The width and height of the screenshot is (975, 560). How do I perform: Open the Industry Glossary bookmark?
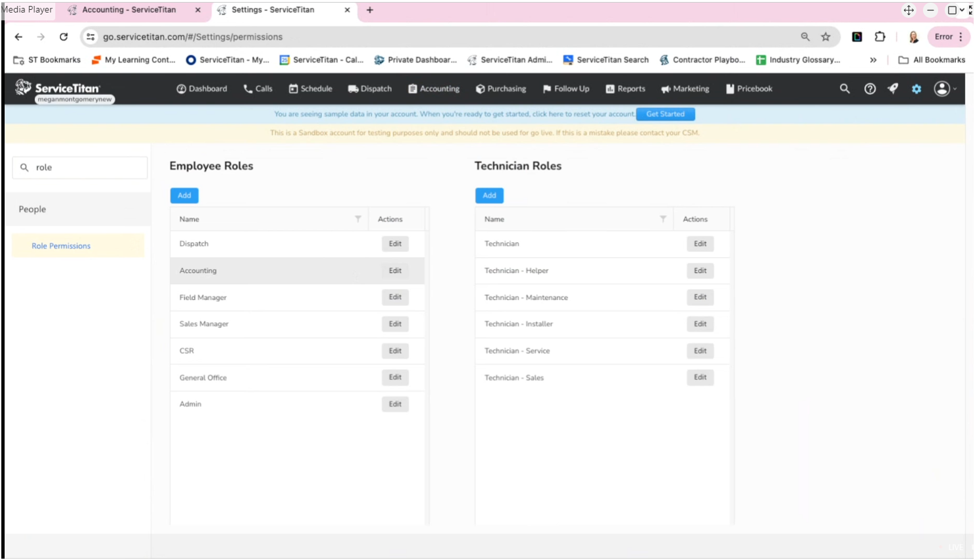(798, 60)
